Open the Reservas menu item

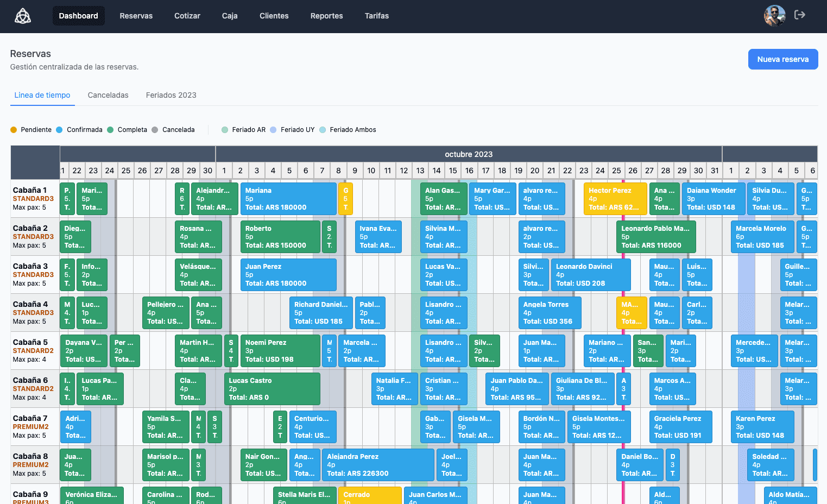pos(136,16)
